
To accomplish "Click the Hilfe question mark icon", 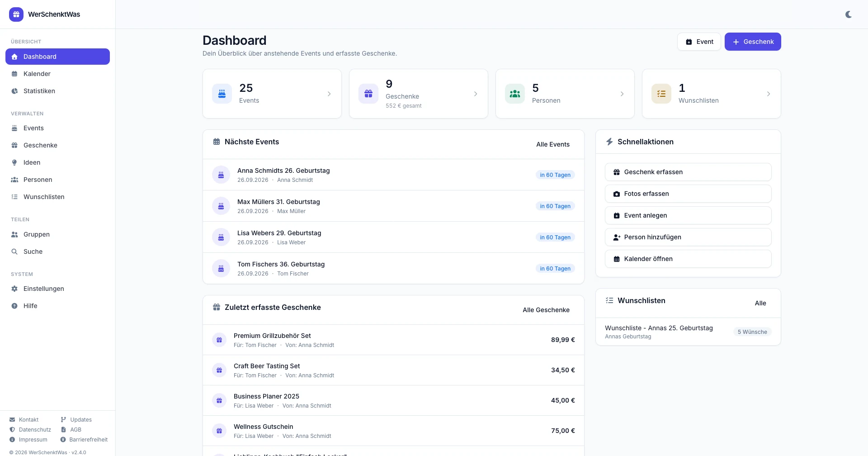I will pos(14,306).
